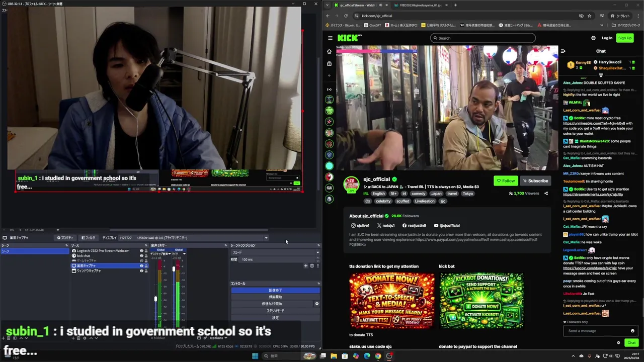Add a scene transition with plus icon

coord(305,265)
